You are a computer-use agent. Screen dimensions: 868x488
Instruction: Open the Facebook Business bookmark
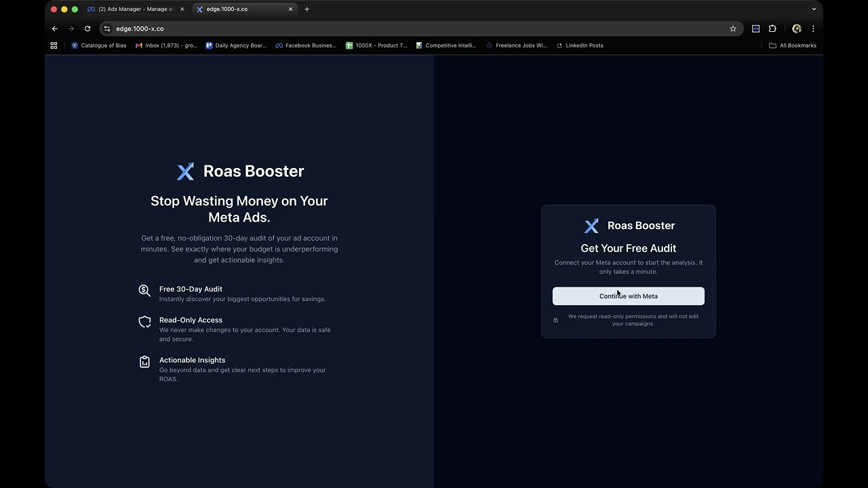click(306, 45)
